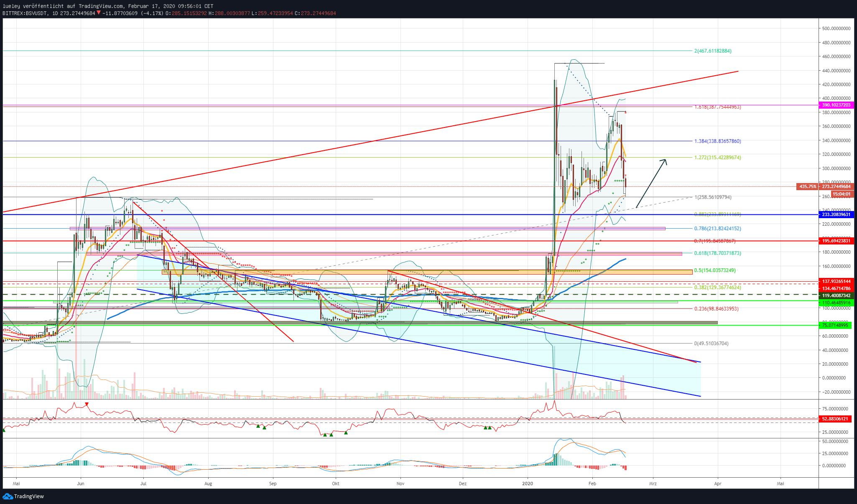
Task: Select the 1.618(387.75444963) Fibonacci level label
Action: 717,107
